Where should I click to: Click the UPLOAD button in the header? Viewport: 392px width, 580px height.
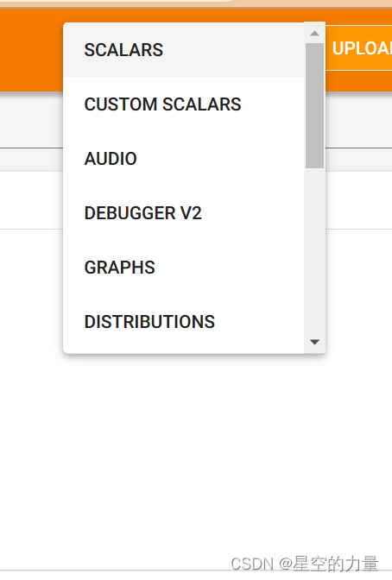pos(358,48)
